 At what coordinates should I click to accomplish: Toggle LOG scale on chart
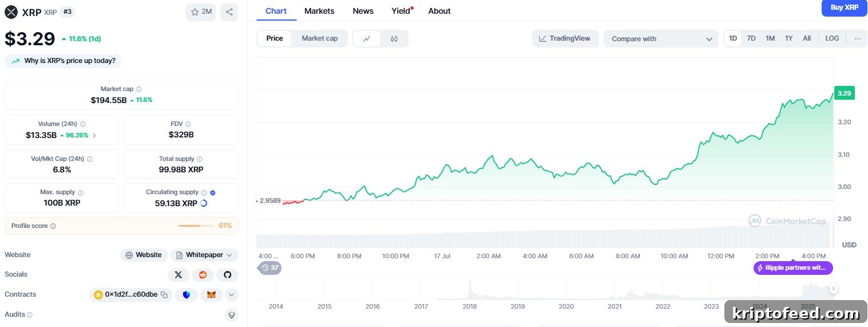coord(832,38)
